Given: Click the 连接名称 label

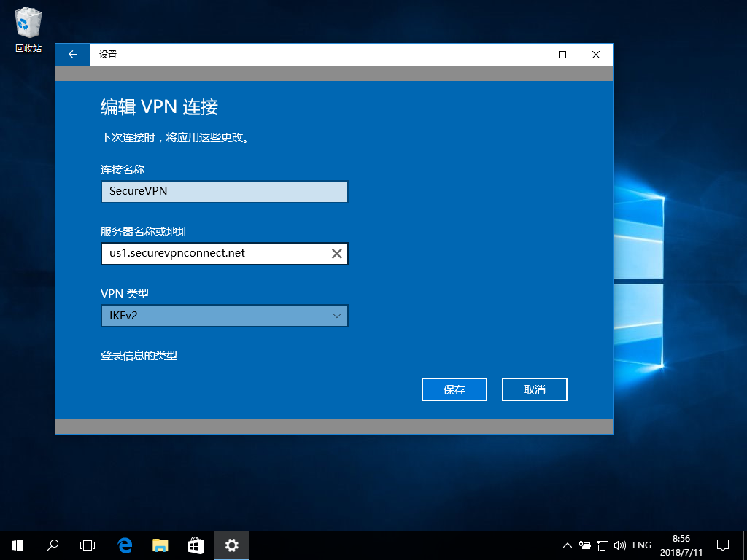Looking at the screenshot, I should coord(123,169).
